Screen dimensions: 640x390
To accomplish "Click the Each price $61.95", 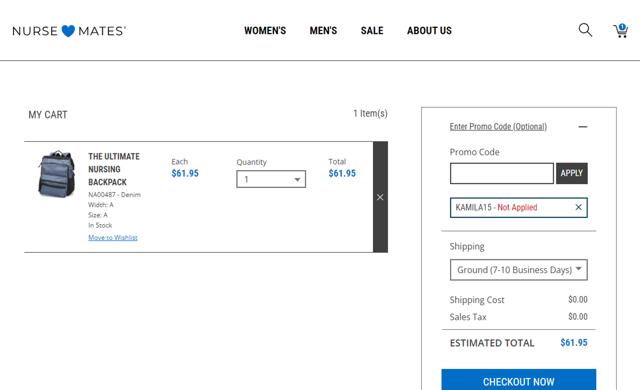I will (x=185, y=173).
